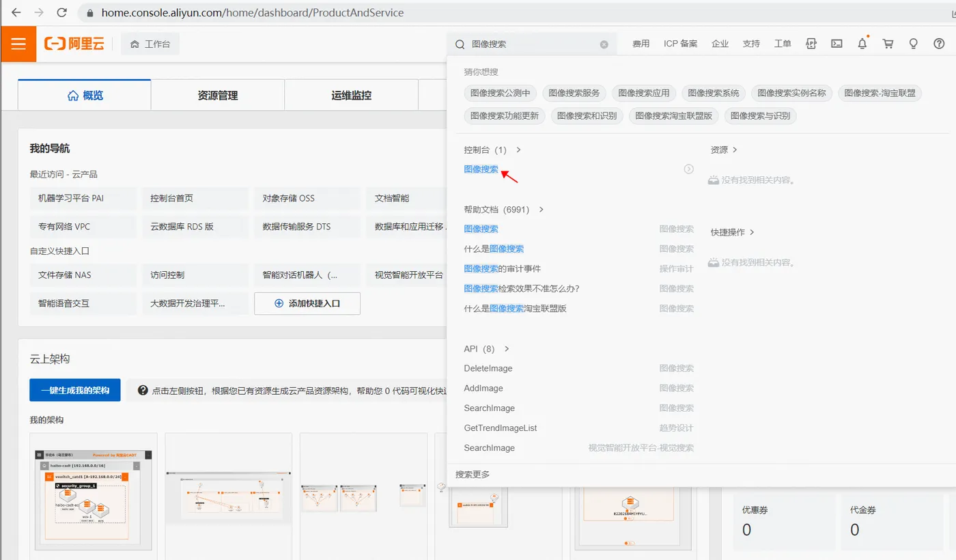Screen dimensions: 956x560
Task: Clear the search box with the x icon
Action: point(604,44)
